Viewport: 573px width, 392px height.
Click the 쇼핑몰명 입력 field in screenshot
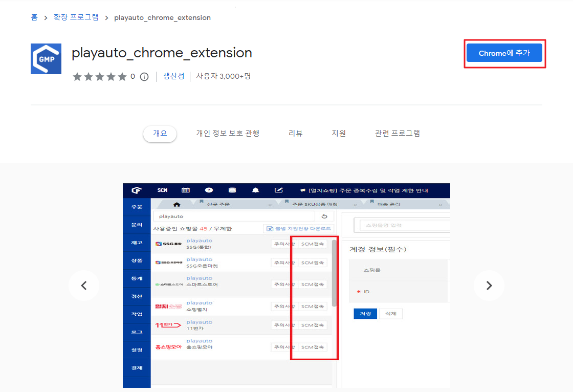(x=404, y=226)
